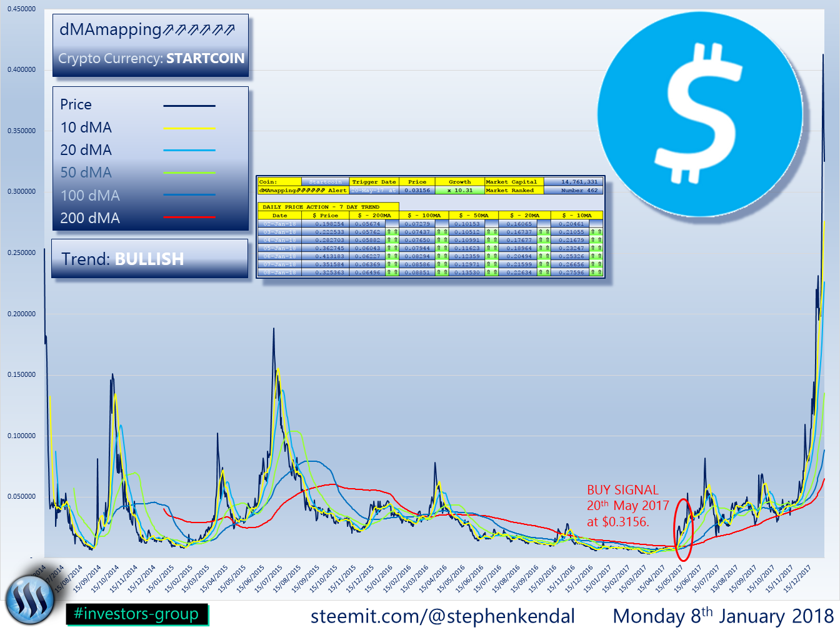Click the $ - 10MA column header
This screenshot has width=840, height=630.
577,215
